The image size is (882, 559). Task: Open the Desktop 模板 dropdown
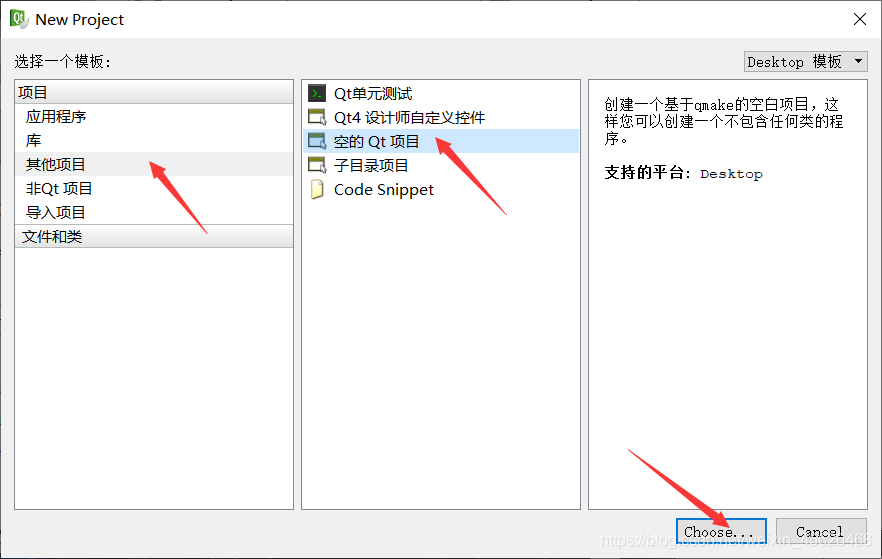[806, 61]
